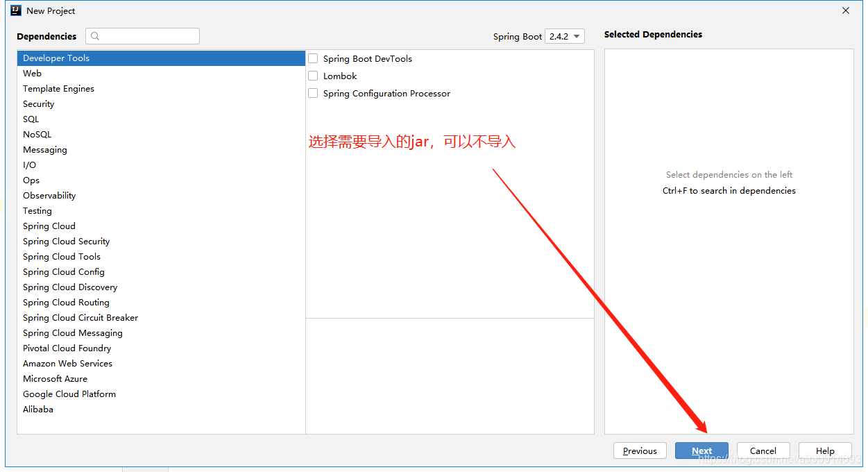Image resolution: width=868 pixels, height=472 pixels.
Task: Select the NoSQL category
Action: point(161,135)
